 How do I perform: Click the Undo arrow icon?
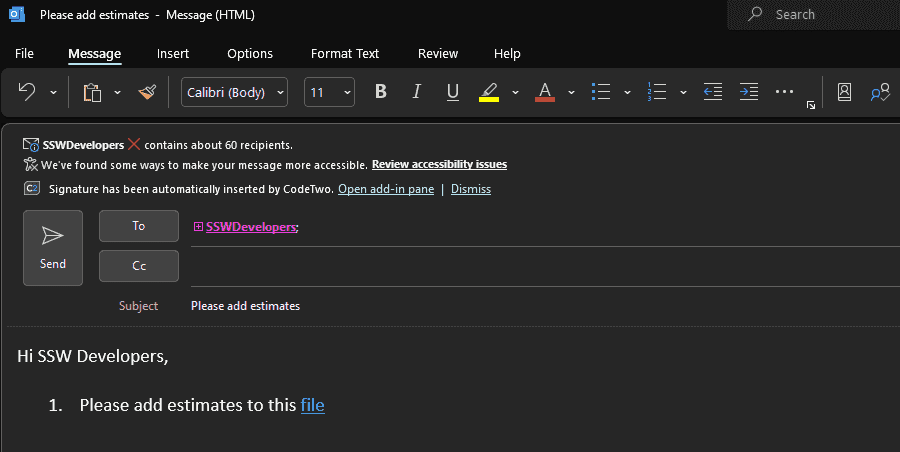(x=27, y=92)
